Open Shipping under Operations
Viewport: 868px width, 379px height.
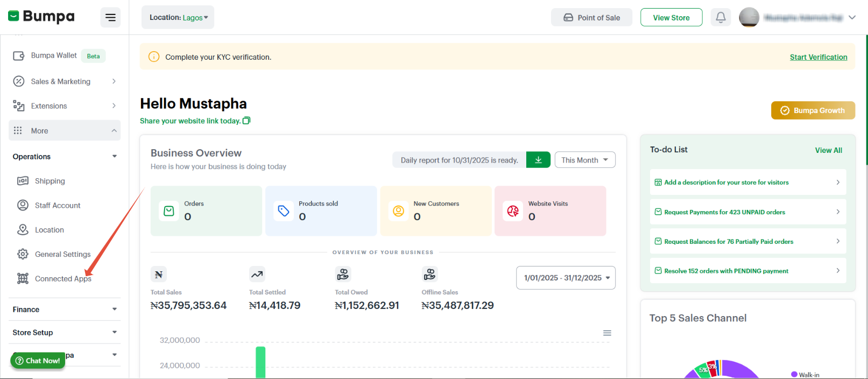(50, 181)
